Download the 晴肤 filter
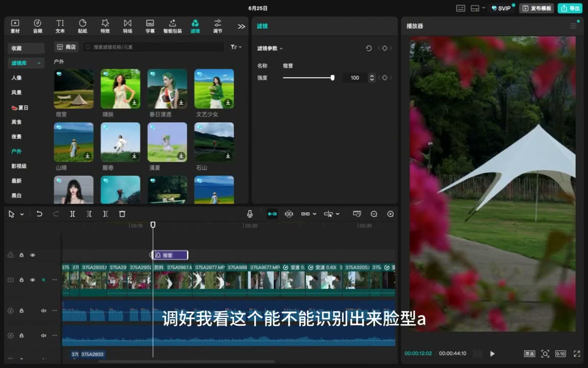The image size is (588, 368). [x=134, y=102]
